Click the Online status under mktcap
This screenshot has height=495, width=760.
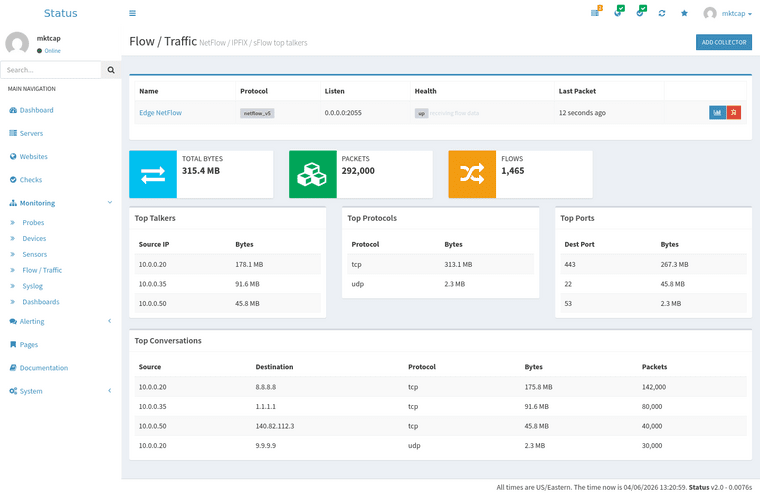click(49, 50)
